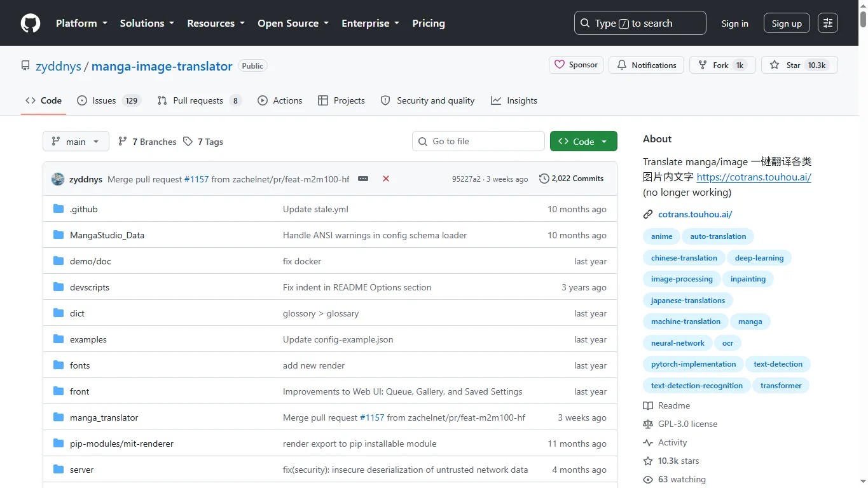Click the front folder icon
Image resolution: width=868 pixels, height=488 pixels.
tap(59, 391)
